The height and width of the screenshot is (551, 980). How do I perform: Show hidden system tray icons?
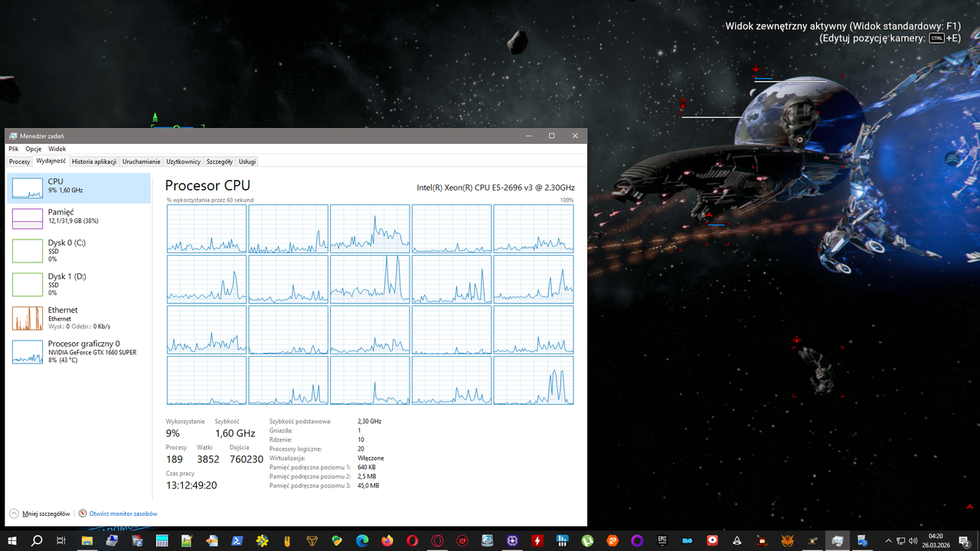888,540
